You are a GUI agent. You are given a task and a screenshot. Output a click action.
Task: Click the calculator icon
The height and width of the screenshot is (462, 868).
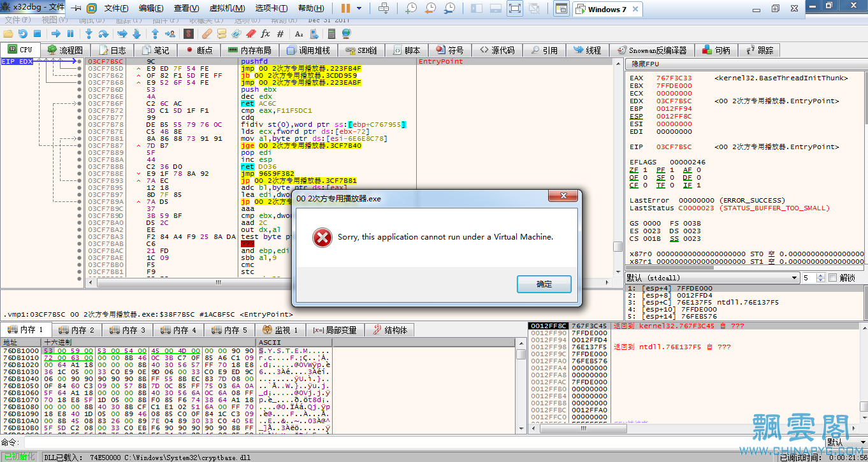[331, 33]
